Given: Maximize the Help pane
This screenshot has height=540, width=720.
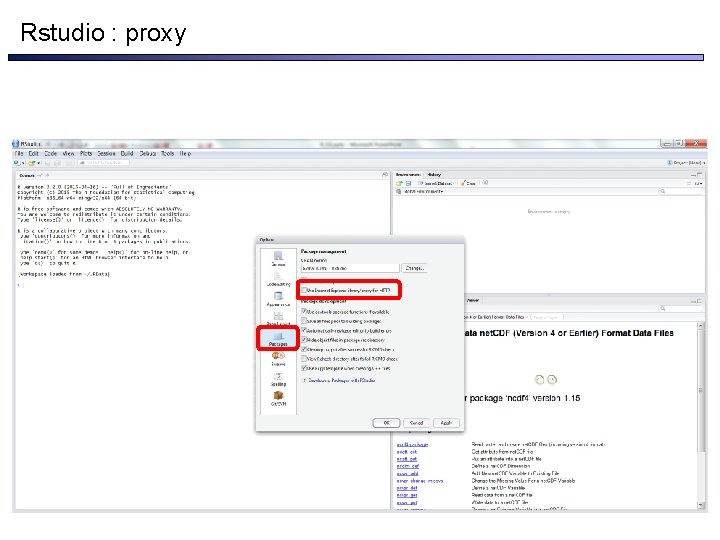Looking at the screenshot, I should tap(699, 301).
